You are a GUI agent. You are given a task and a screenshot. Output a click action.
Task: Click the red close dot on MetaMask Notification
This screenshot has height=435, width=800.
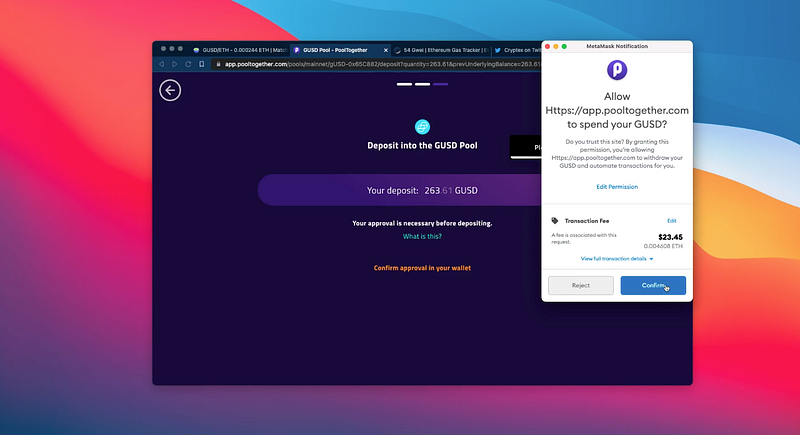547,46
